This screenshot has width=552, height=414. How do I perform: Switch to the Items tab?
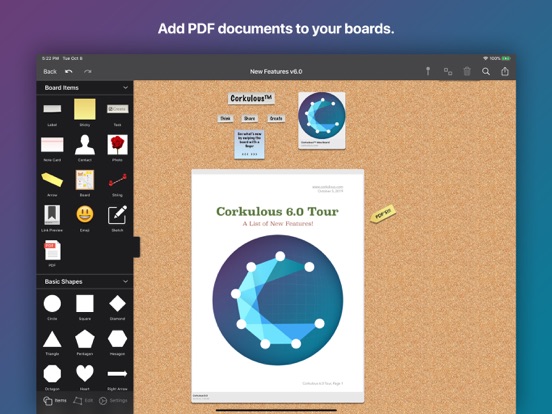pyautogui.click(x=55, y=401)
